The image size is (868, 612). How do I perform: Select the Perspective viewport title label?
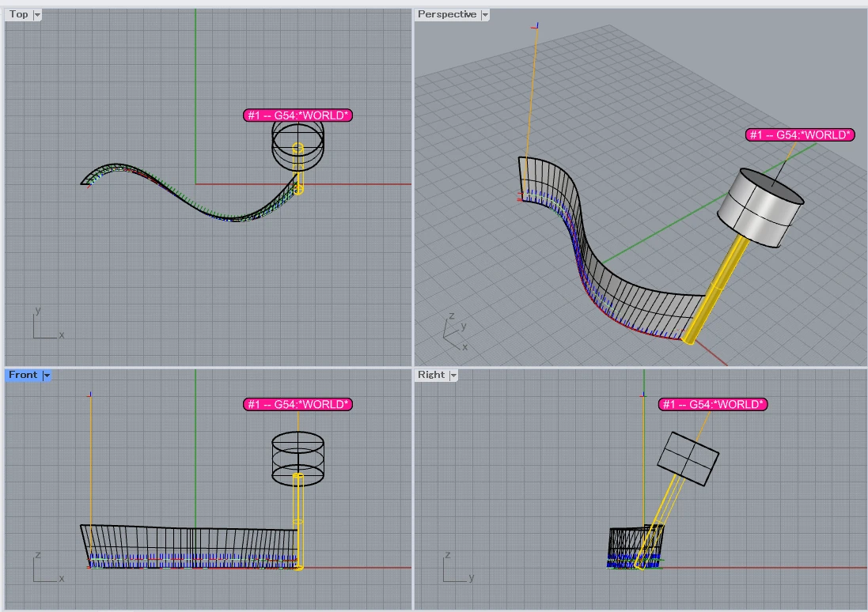tap(447, 14)
